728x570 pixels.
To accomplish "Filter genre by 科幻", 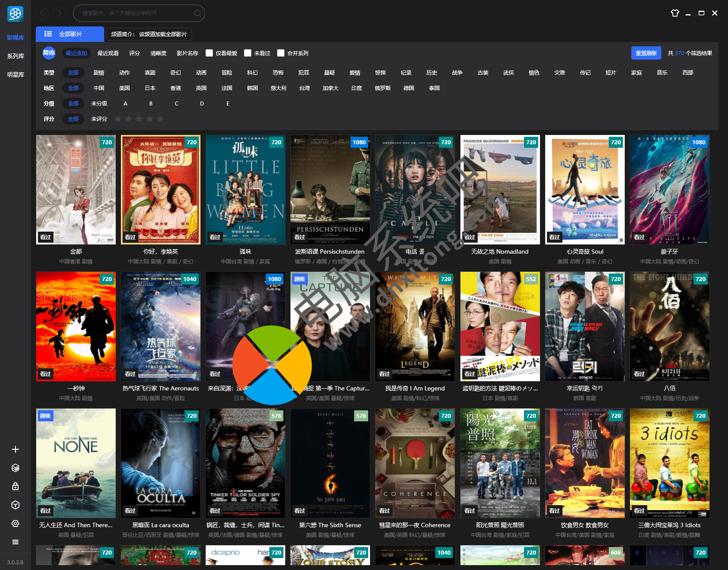I will (253, 72).
